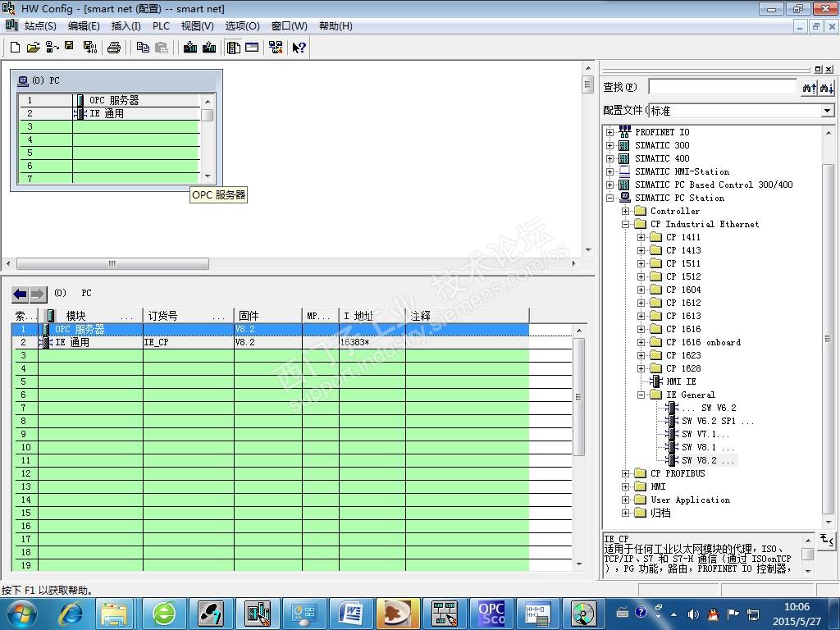Image resolution: width=840 pixels, height=630 pixels.
Task: Click the Save floppy disk icon
Action: 69,46
